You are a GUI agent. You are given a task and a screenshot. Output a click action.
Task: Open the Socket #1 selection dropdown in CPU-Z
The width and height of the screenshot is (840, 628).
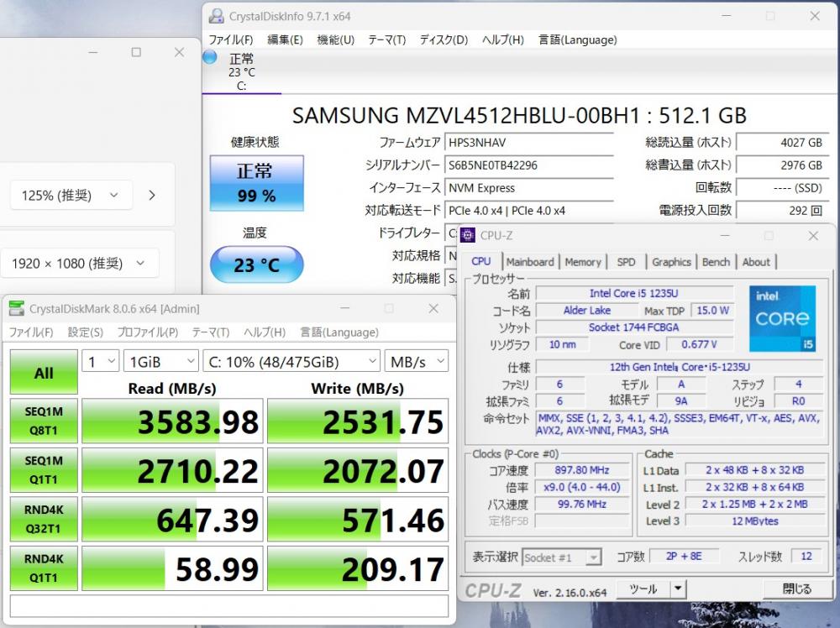click(x=562, y=557)
